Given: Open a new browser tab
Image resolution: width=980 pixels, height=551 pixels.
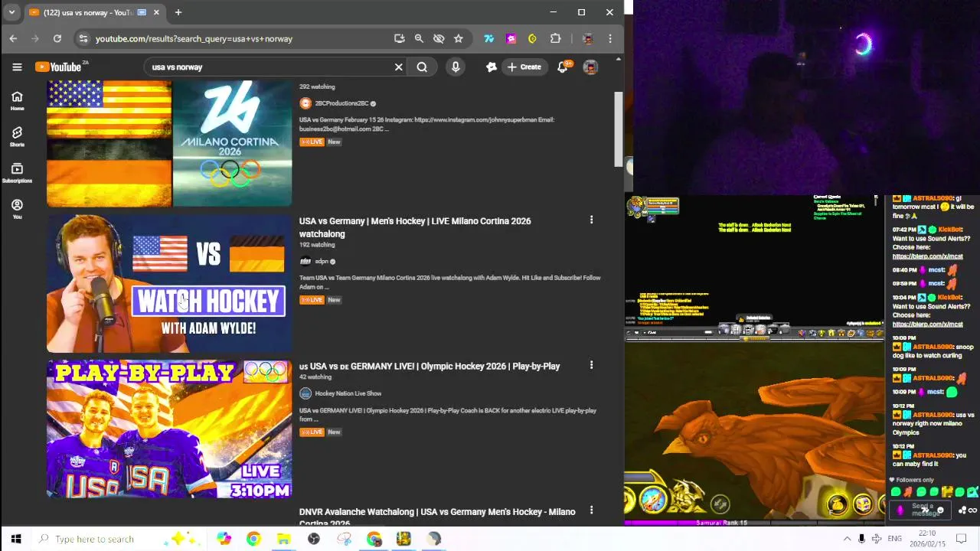Looking at the screenshot, I should [x=178, y=12].
